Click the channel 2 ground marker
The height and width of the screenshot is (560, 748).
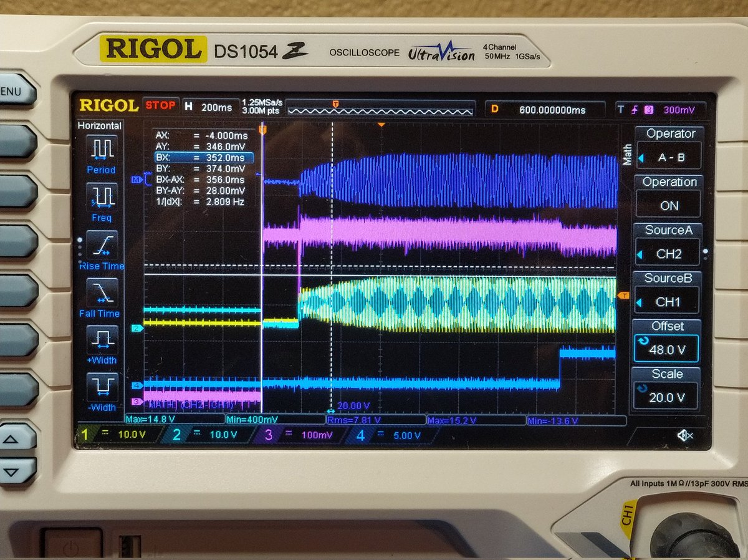click(137, 328)
